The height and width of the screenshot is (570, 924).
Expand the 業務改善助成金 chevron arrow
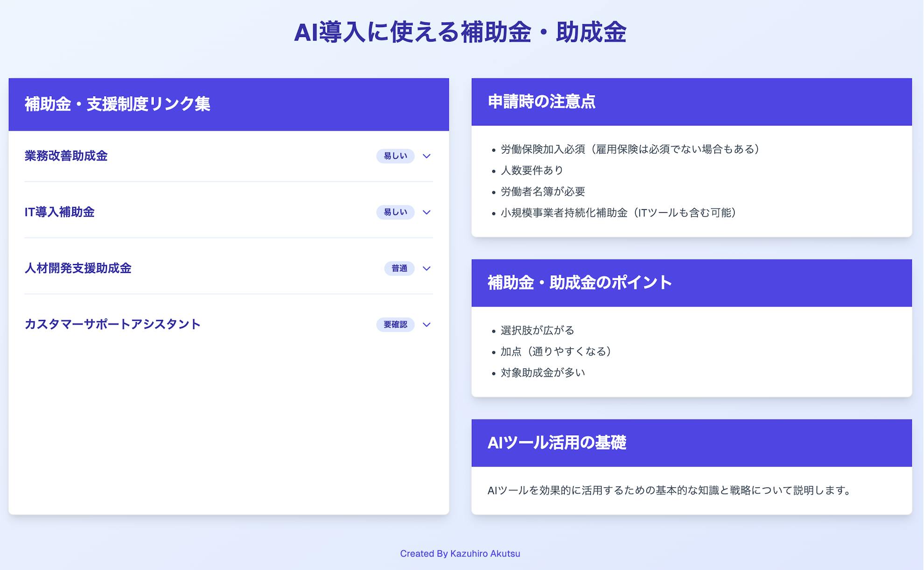coord(426,156)
